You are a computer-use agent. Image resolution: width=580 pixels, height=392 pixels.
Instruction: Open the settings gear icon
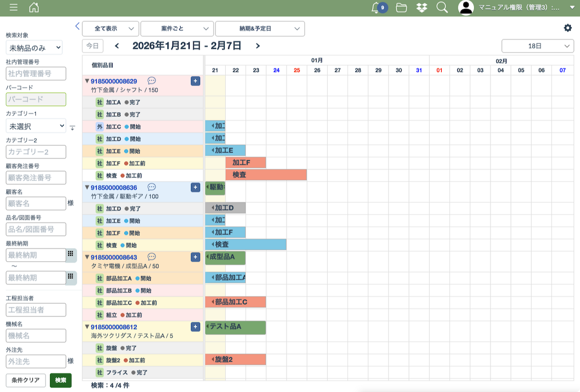[x=568, y=28]
